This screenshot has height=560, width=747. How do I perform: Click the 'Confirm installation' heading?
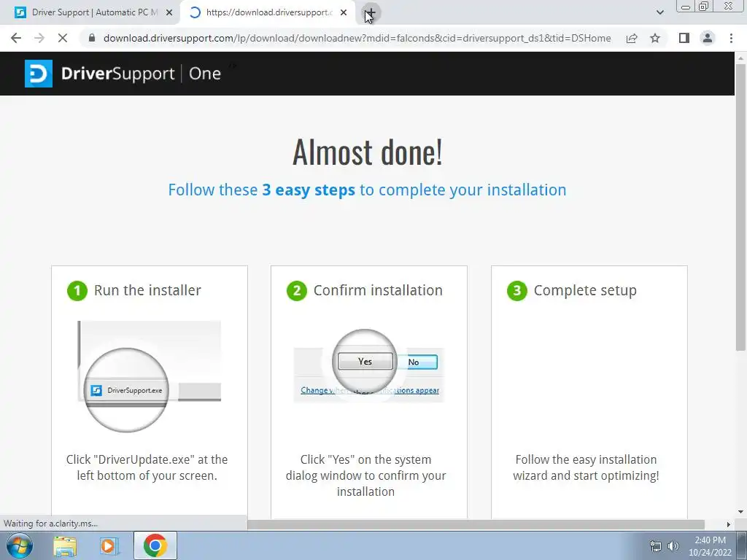[378, 290]
